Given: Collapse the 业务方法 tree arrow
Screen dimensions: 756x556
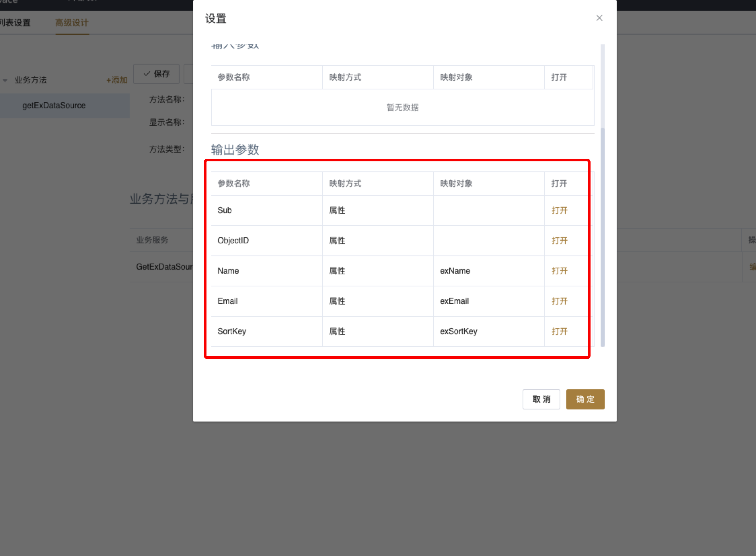Looking at the screenshot, I should 5,80.
